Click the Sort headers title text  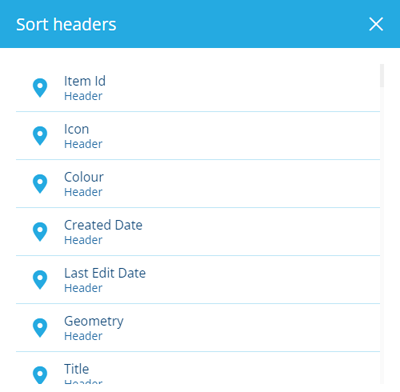click(66, 24)
